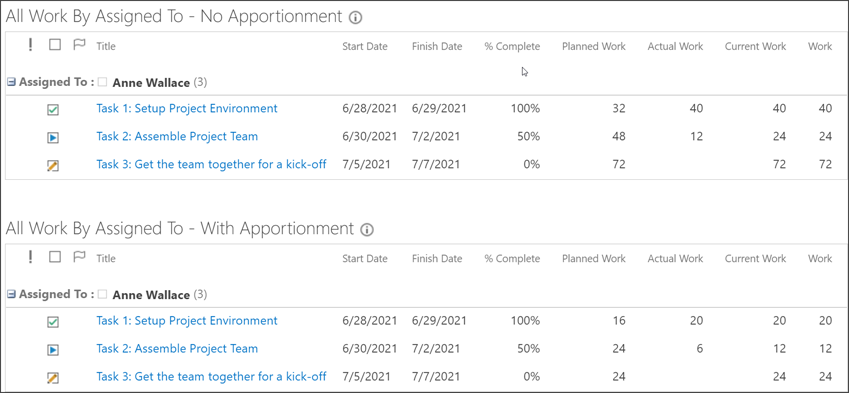Collapse the Assigned To group in top list
The width and height of the screenshot is (849, 393).
[11, 82]
